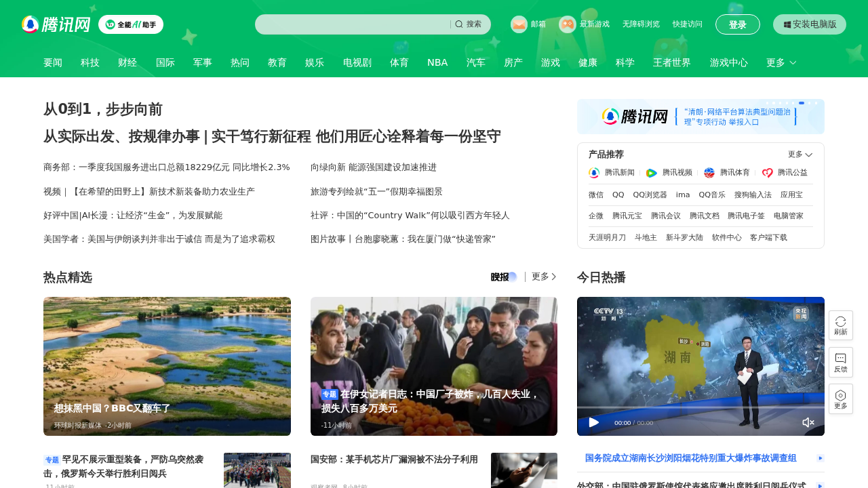
Task: Open the 科技 channel
Action: (x=90, y=62)
